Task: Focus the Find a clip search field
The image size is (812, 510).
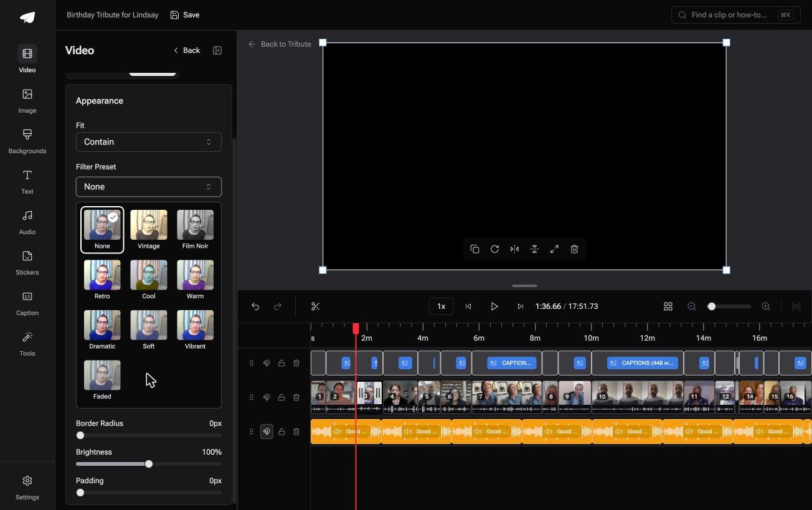Action: click(736, 15)
